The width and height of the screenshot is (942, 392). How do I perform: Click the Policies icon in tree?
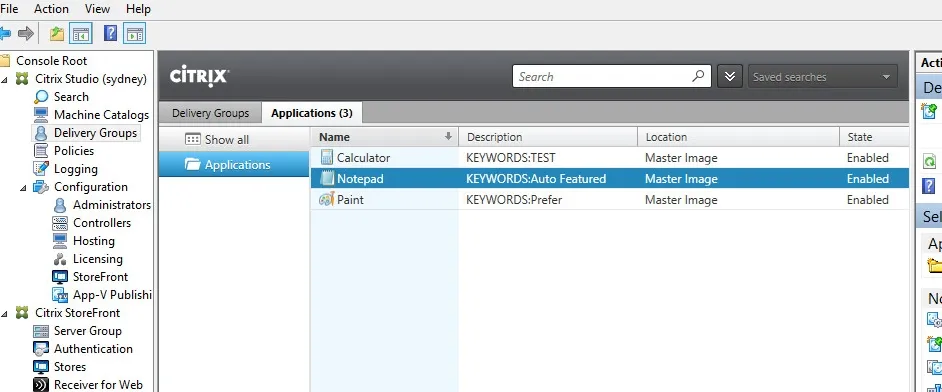41,151
